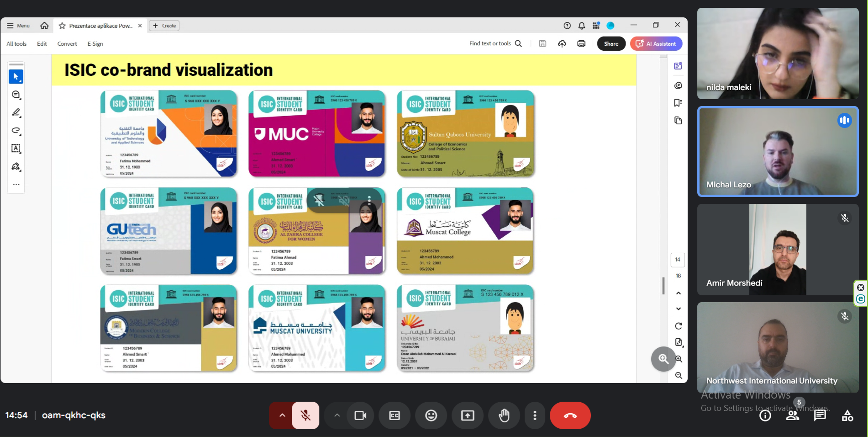
Task: Expand more tools three-dot menu
Action: point(16,185)
